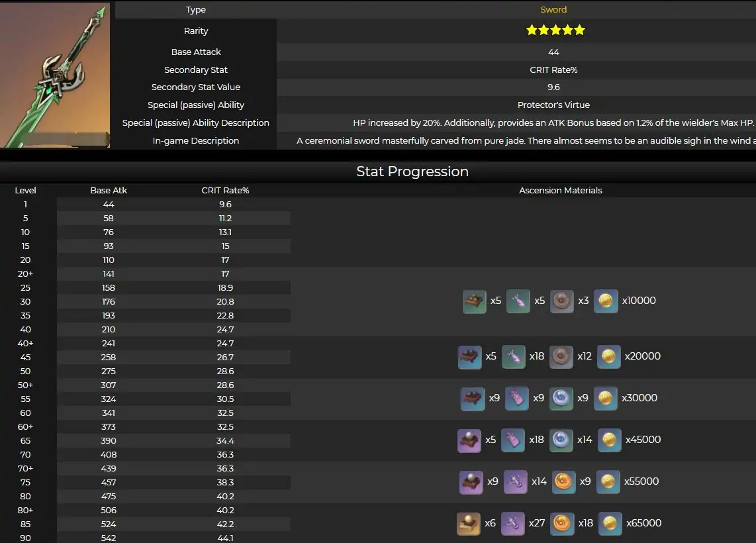Click the golden orb material icon beside x6
This screenshot has height=543, width=756.
pyautogui.click(x=469, y=524)
